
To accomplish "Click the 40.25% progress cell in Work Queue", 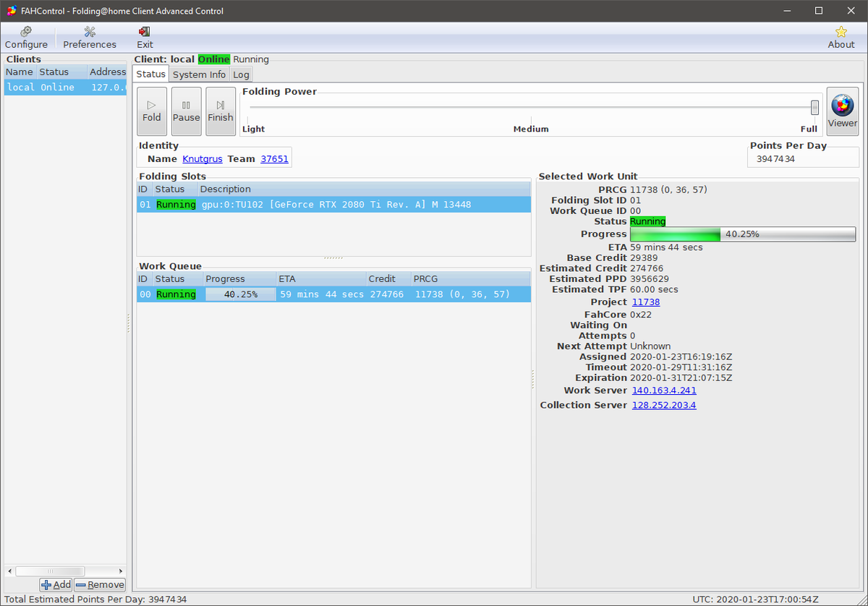I will (x=241, y=294).
